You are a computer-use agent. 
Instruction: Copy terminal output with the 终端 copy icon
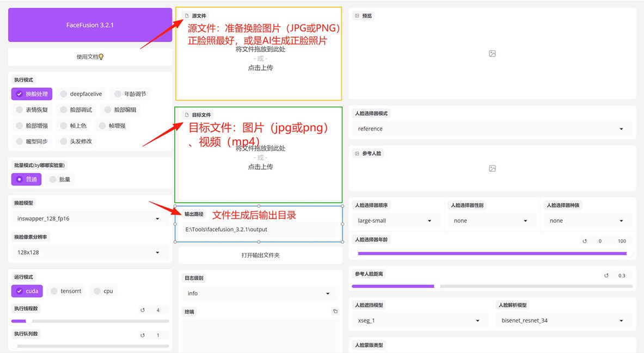click(x=335, y=312)
